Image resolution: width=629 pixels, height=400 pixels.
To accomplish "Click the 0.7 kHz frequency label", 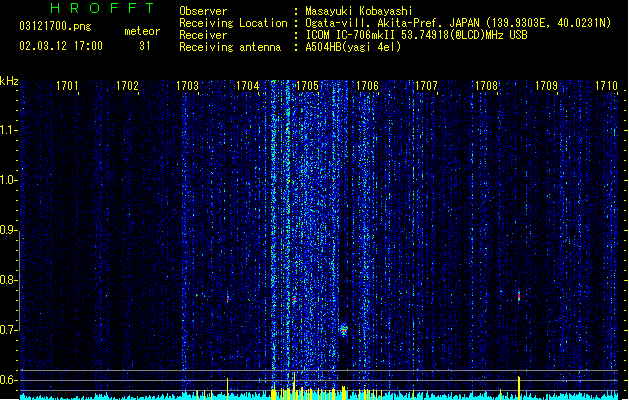I will [8, 330].
